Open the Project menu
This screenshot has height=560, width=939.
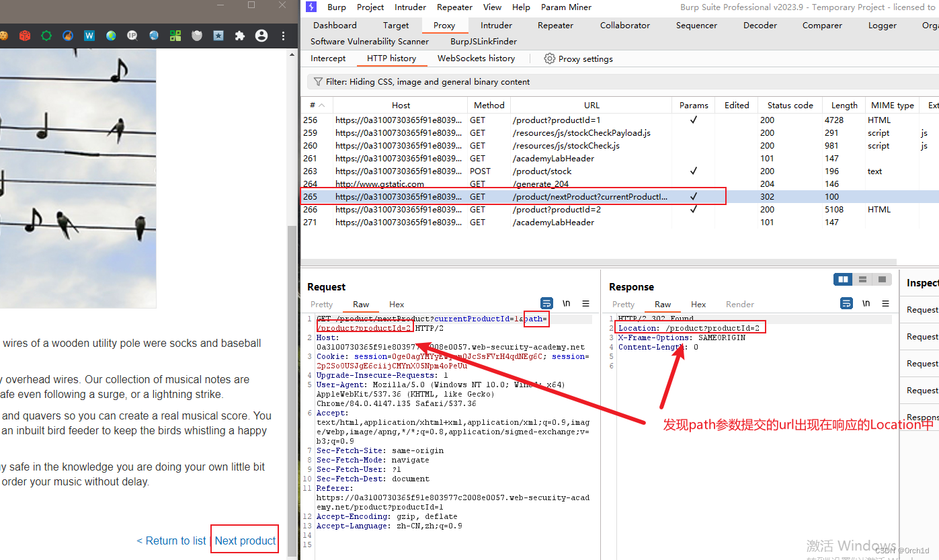point(370,7)
